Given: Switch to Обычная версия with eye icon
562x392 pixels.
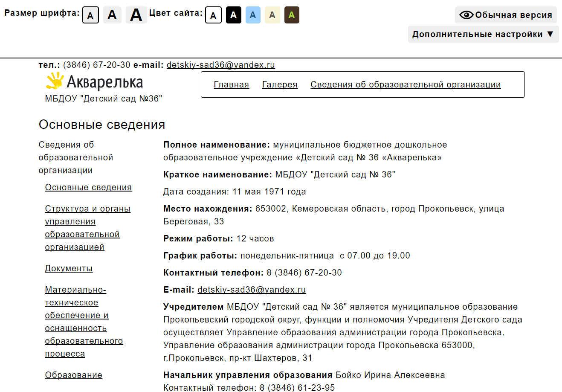Looking at the screenshot, I should click(x=506, y=15).
